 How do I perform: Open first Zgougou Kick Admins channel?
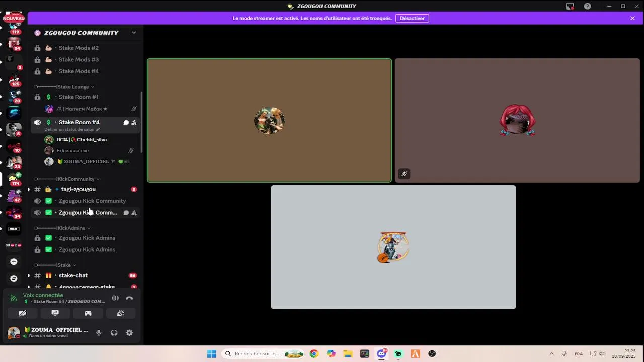pyautogui.click(x=85, y=238)
